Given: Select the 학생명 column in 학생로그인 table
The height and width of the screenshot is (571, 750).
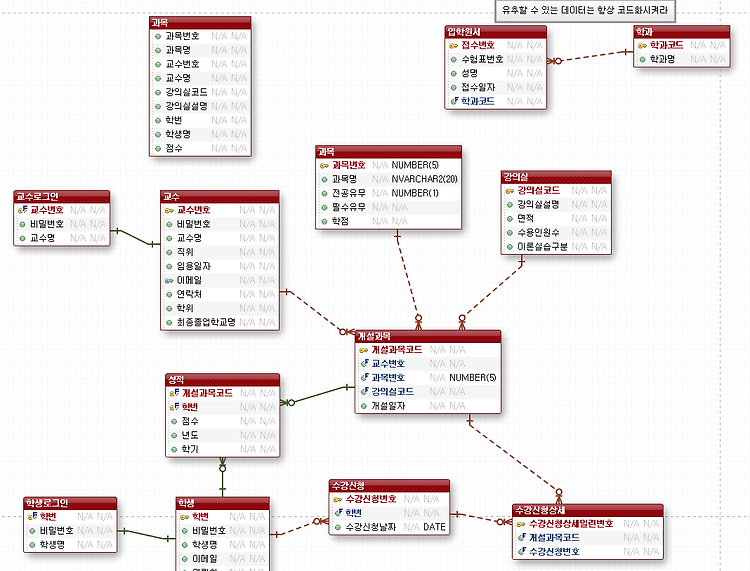Looking at the screenshot, I should coord(70,544).
